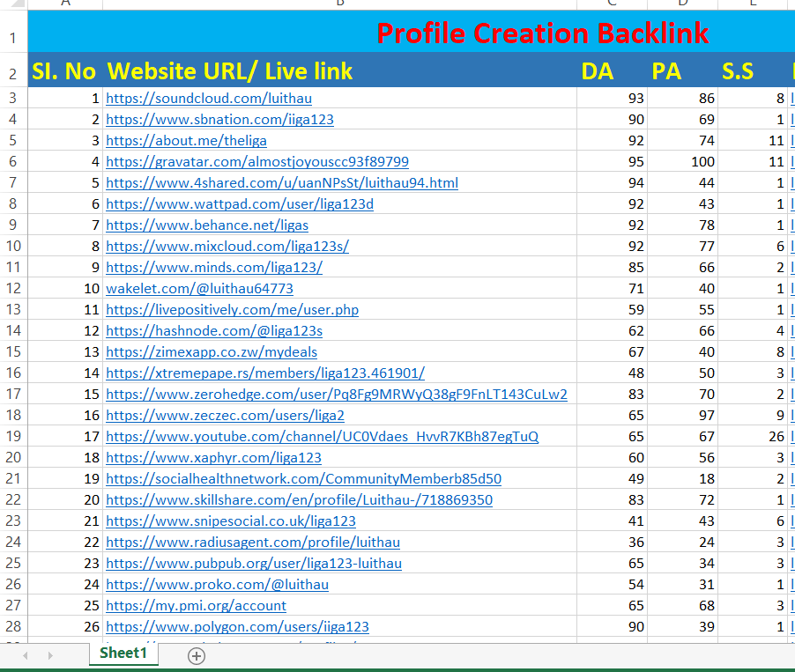Select row 12 by clicking its header

click(x=12, y=288)
